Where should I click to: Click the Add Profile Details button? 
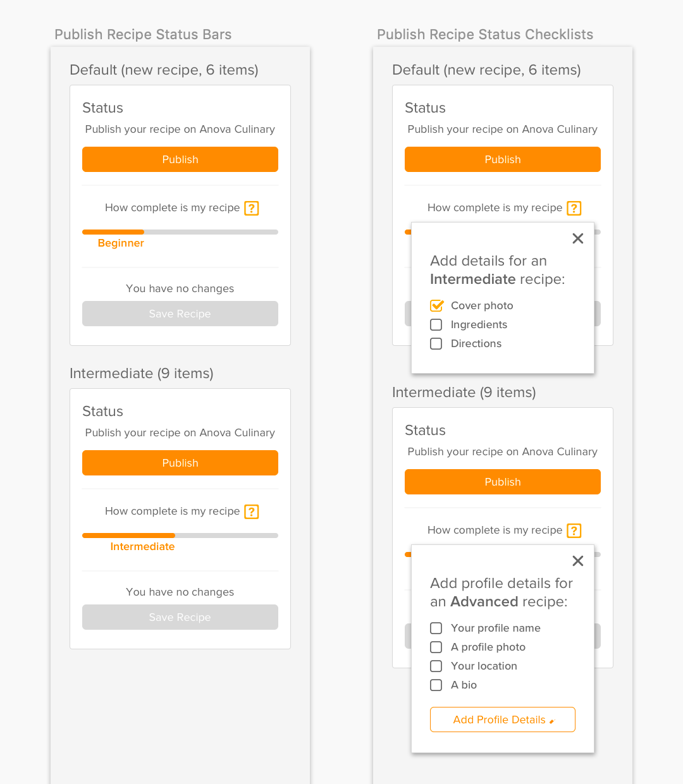503,720
